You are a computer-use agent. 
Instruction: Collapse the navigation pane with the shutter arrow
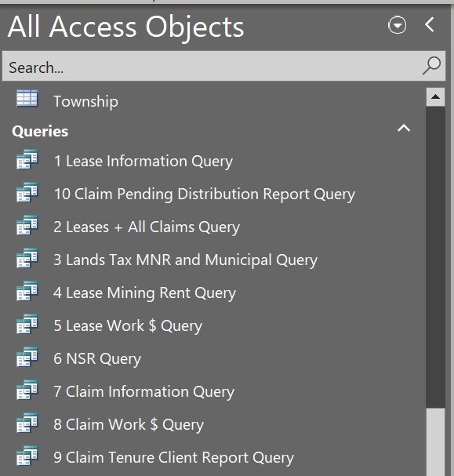point(430,24)
